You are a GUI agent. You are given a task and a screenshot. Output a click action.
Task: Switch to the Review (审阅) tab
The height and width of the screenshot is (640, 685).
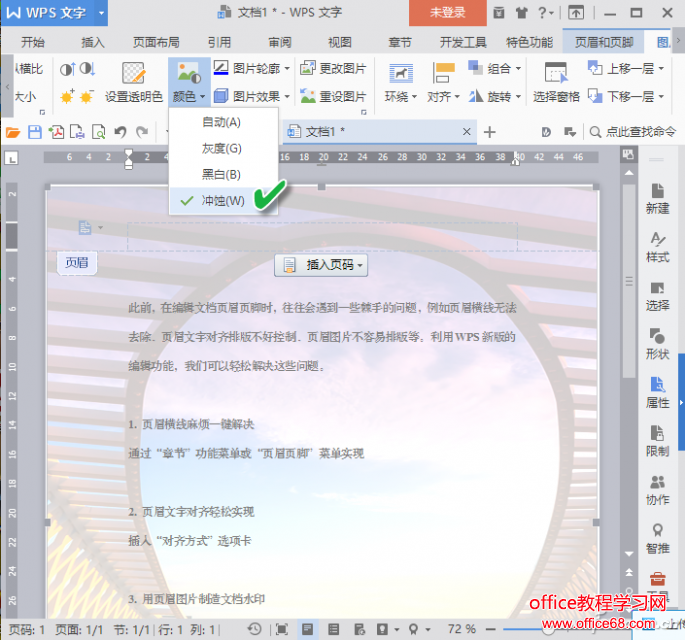280,42
